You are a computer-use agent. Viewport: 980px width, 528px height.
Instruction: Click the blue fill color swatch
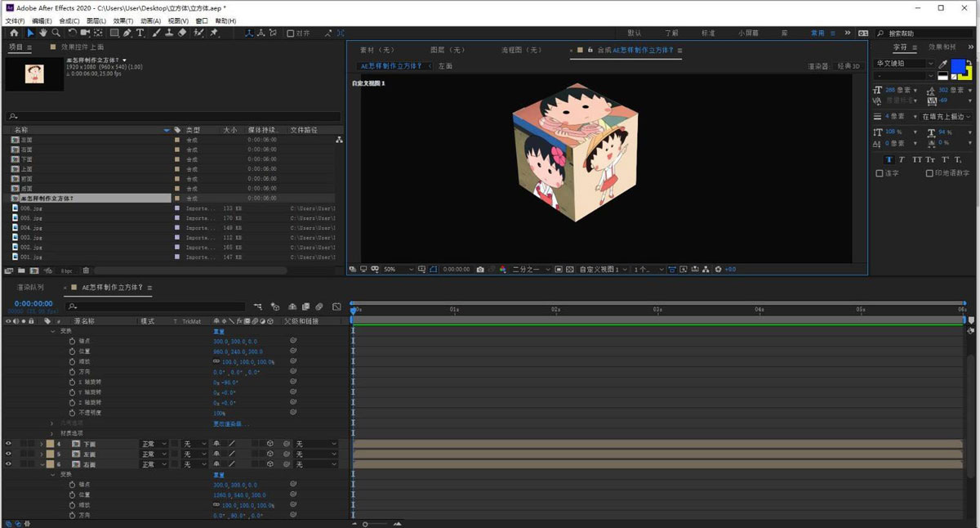click(x=956, y=65)
